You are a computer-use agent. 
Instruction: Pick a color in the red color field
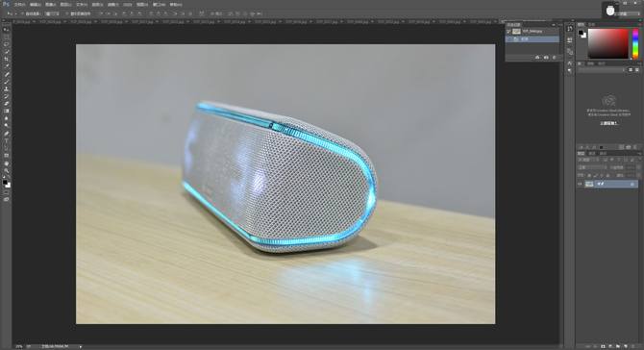pyautogui.click(x=608, y=44)
